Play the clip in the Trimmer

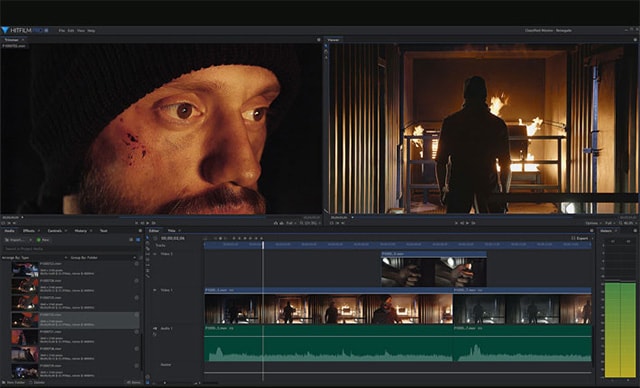(x=148, y=223)
